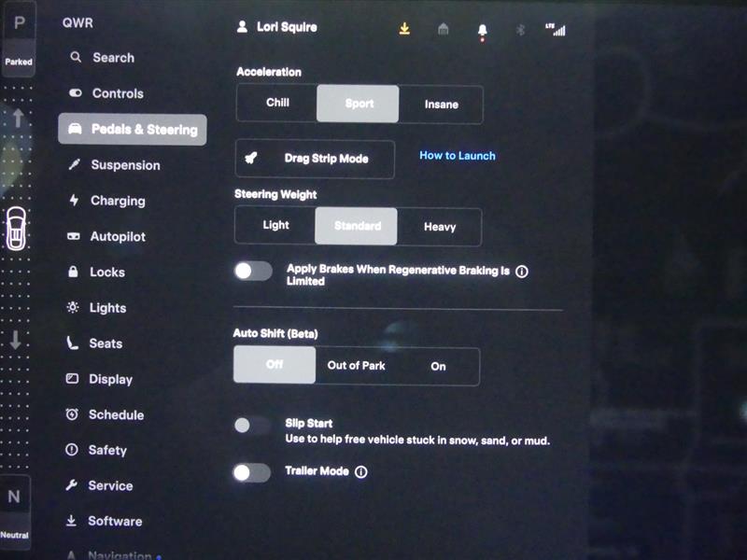Set steering weight to Heavy
Screen dimensions: 747x560
(440, 227)
